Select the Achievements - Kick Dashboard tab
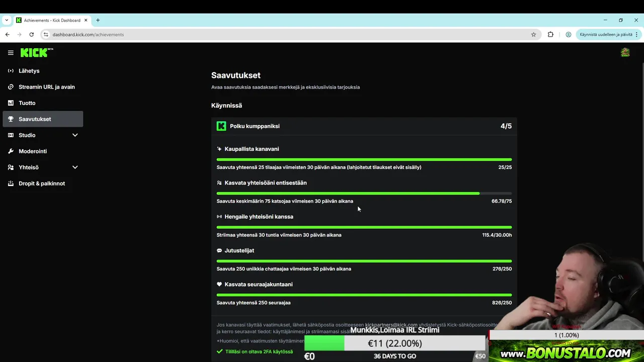The width and height of the screenshot is (644, 362). (52, 20)
